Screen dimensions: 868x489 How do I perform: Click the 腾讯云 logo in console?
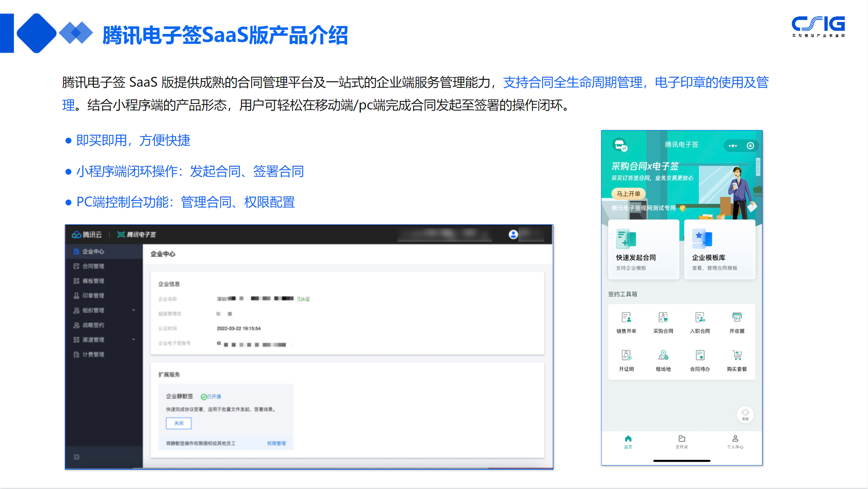click(x=87, y=235)
